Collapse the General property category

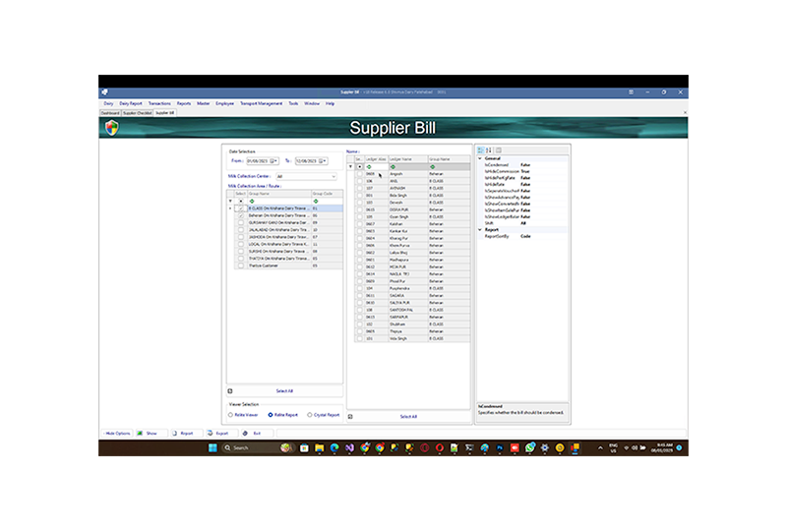[x=480, y=158]
